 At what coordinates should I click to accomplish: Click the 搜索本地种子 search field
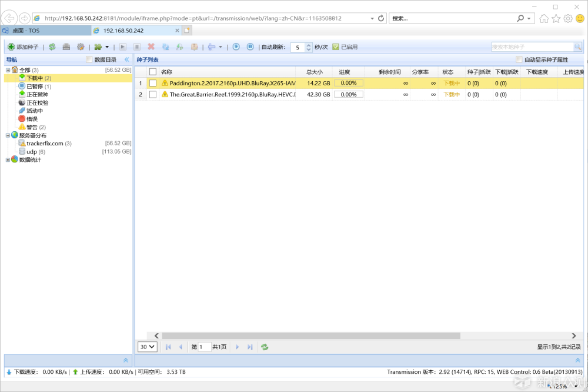click(532, 46)
